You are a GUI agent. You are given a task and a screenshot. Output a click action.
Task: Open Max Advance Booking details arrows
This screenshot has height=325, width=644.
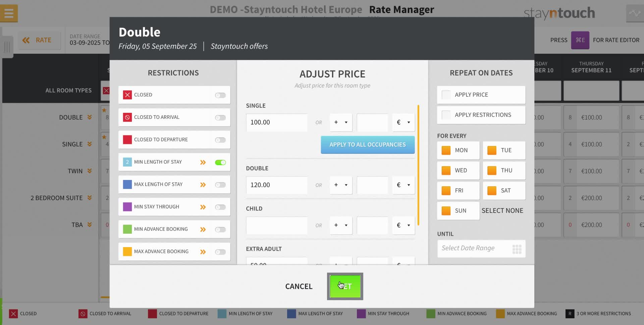tap(203, 252)
